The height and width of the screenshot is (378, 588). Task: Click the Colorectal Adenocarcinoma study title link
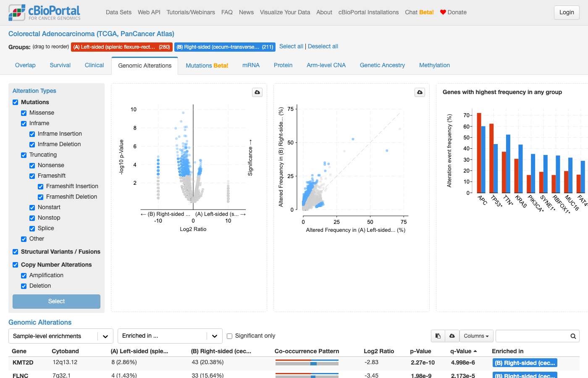tap(91, 34)
